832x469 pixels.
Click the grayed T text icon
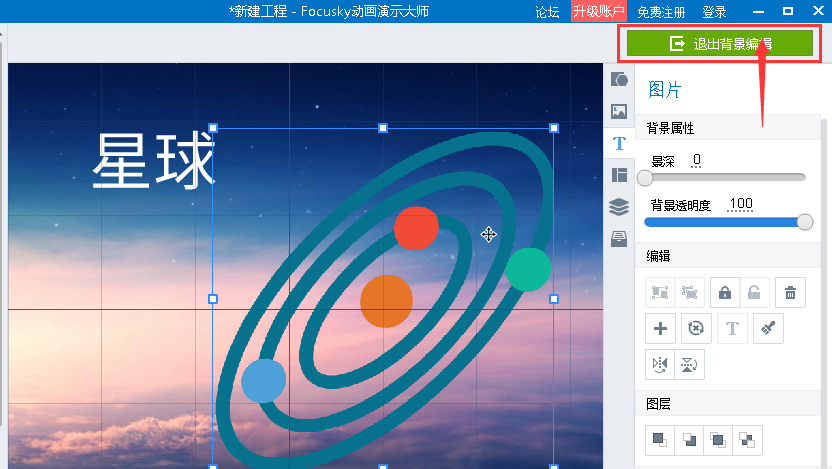(x=732, y=328)
